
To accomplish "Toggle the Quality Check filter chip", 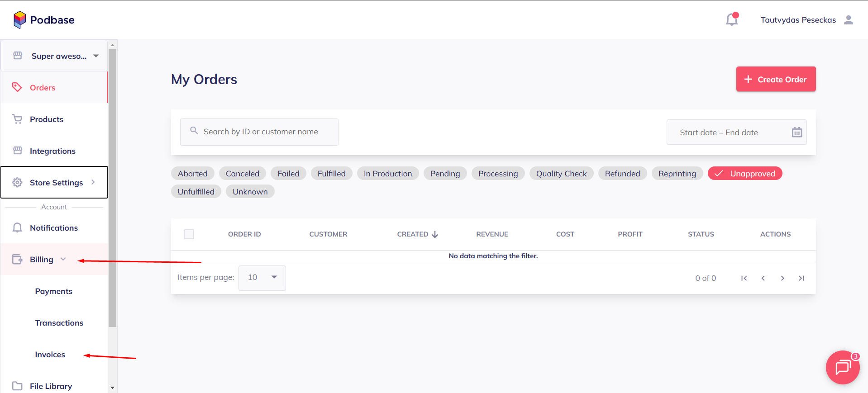I will click(561, 174).
